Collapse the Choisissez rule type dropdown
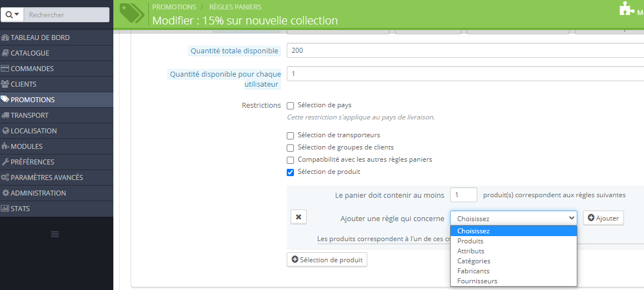Image resolution: width=644 pixels, height=290 pixels. [514, 218]
